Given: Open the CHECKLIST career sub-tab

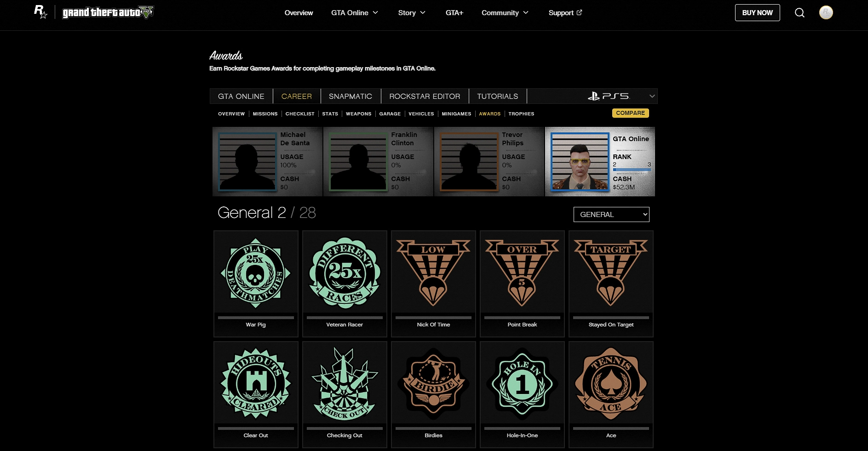Looking at the screenshot, I should pyautogui.click(x=300, y=114).
